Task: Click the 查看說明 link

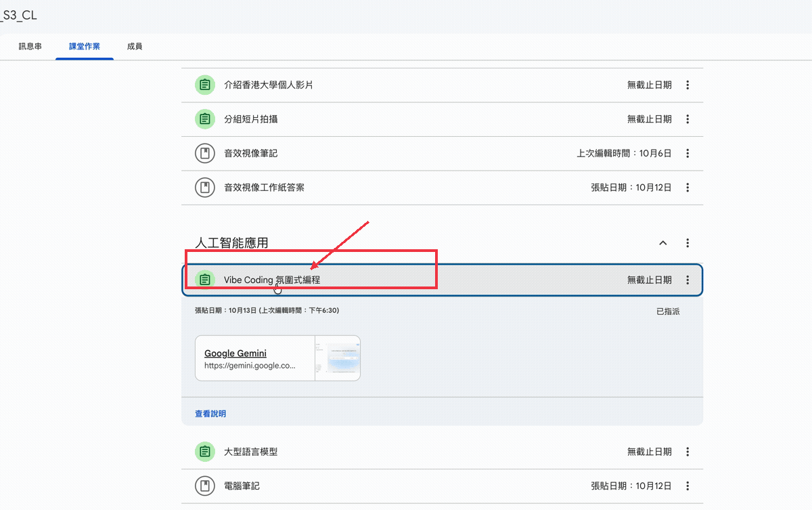Action: pyautogui.click(x=210, y=414)
